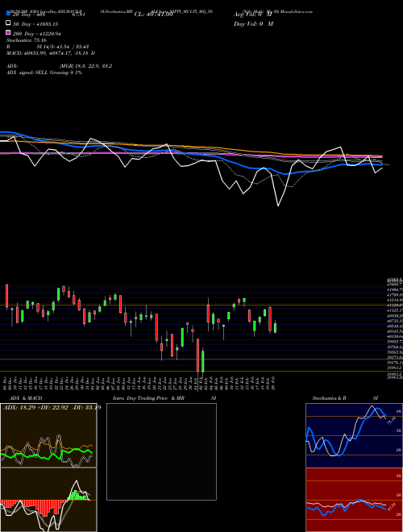Click the 'ADX: 18.29 +DY: 22.92' readout
Screen dimensions: 403x532
(x=35, y=407)
